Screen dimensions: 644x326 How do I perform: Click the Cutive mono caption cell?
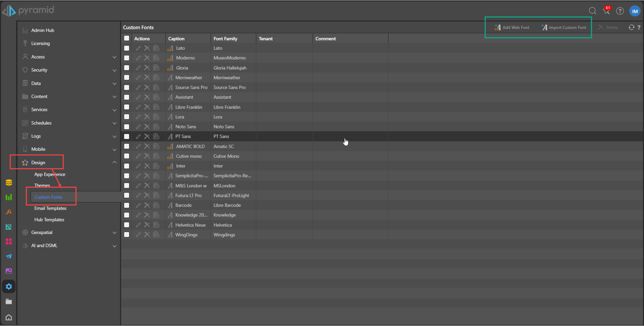(x=189, y=156)
